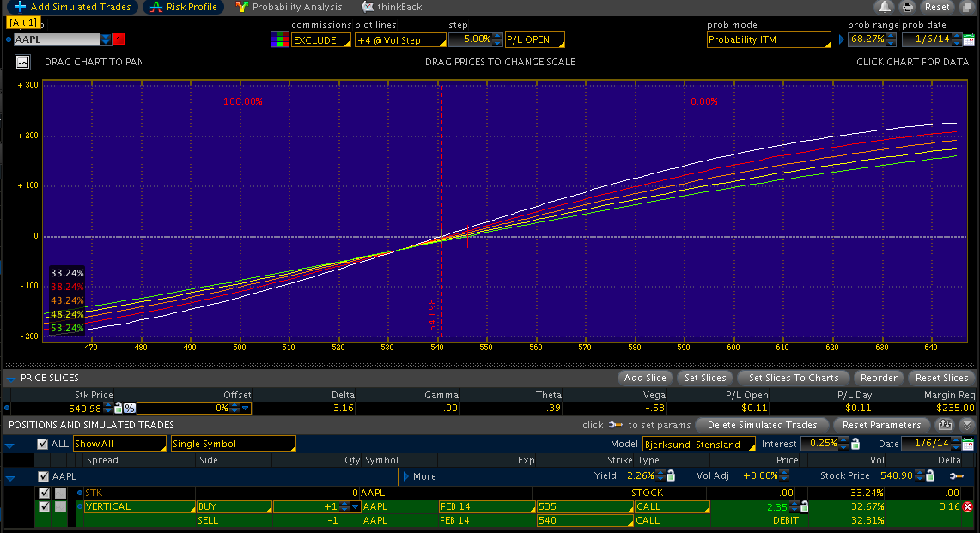The width and height of the screenshot is (980, 533).
Task: Toggle the grey box on the VERTICAL row
Action: (60, 506)
